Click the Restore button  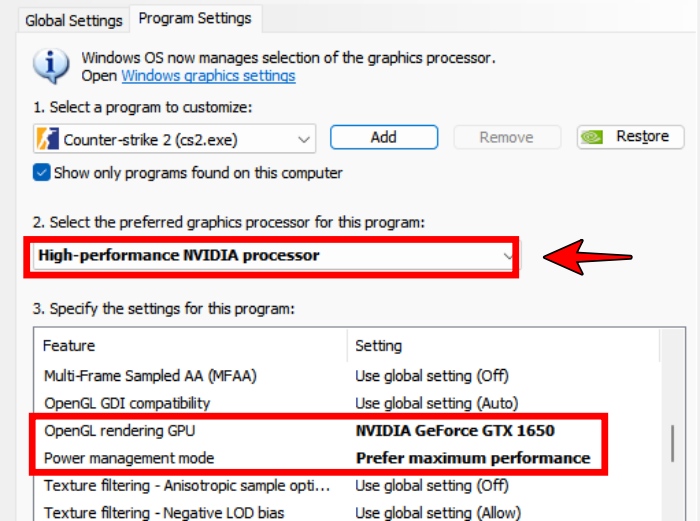(629, 137)
